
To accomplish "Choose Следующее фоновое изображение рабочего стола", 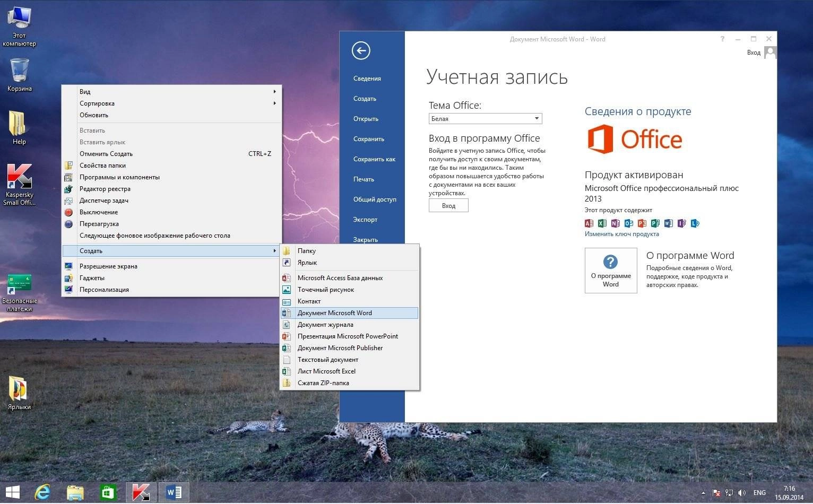I will (x=172, y=236).
